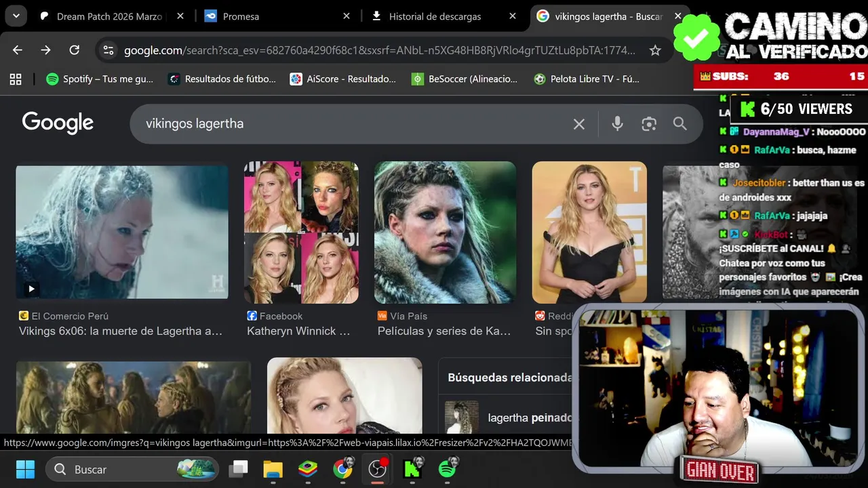The height and width of the screenshot is (488, 868).
Task: Open Kick app from taskbar
Action: pyautogui.click(x=412, y=468)
